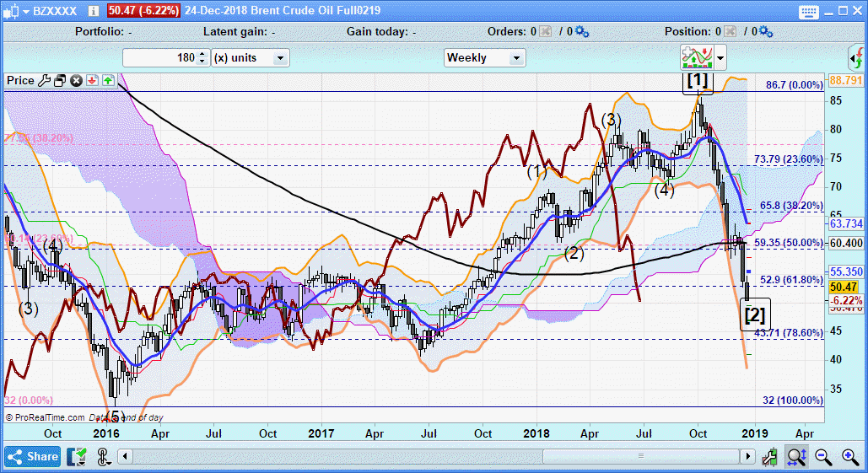Viewport: 868px width, 473px height.
Task: Click the yellow 50.47 current price label
Action: tap(844, 288)
